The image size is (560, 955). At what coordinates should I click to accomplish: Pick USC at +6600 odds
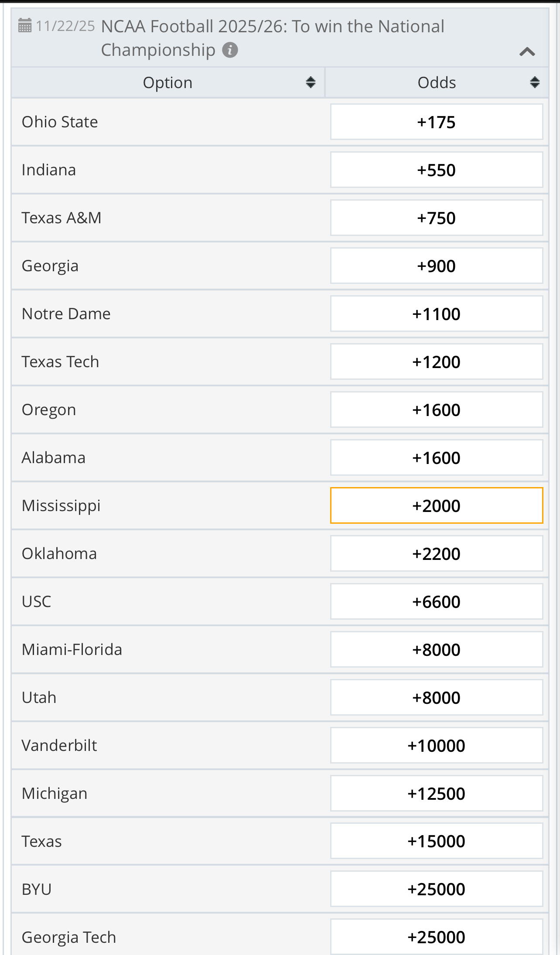click(x=436, y=602)
